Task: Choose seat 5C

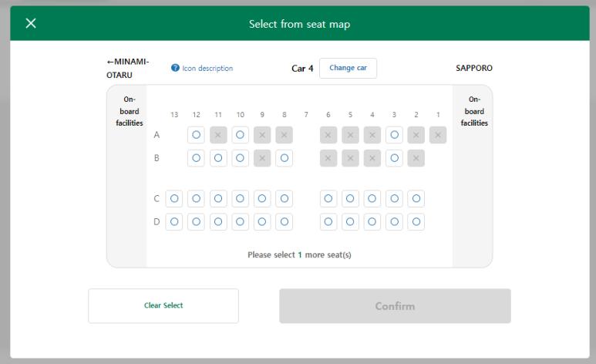Action: (350, 198)
